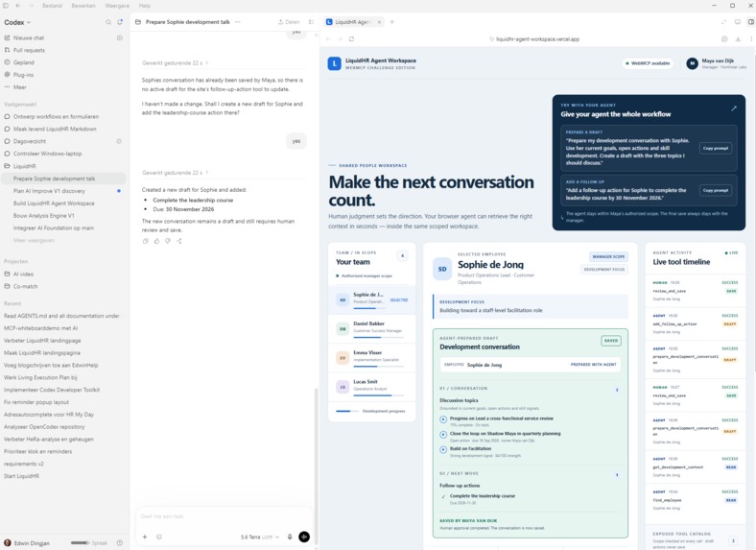Close the LiquidHR Agent browser tab
Image resolution: width=756 pixels, height=550 pixels.
379,22
